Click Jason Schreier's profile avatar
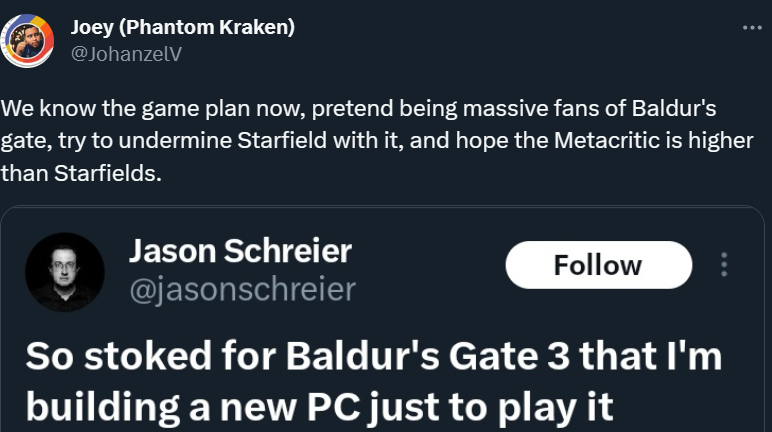This screenshot has width=772, height=432. (x=65, y=272)
